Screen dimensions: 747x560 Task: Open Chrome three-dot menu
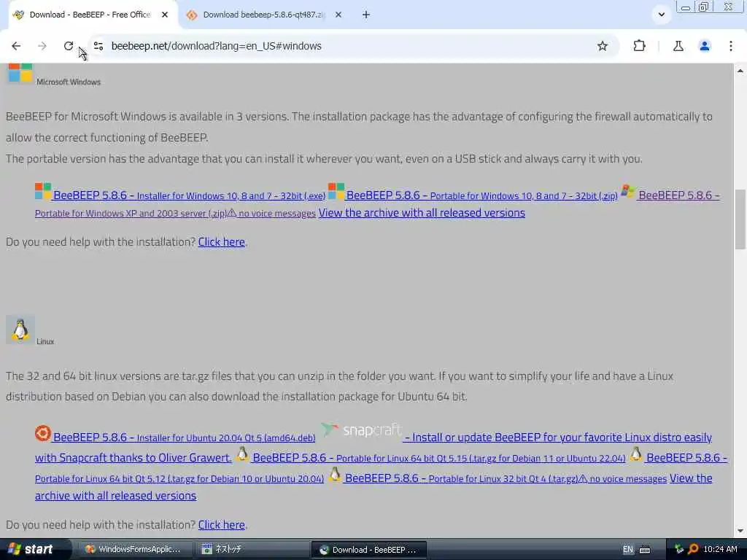coord(730,46)
